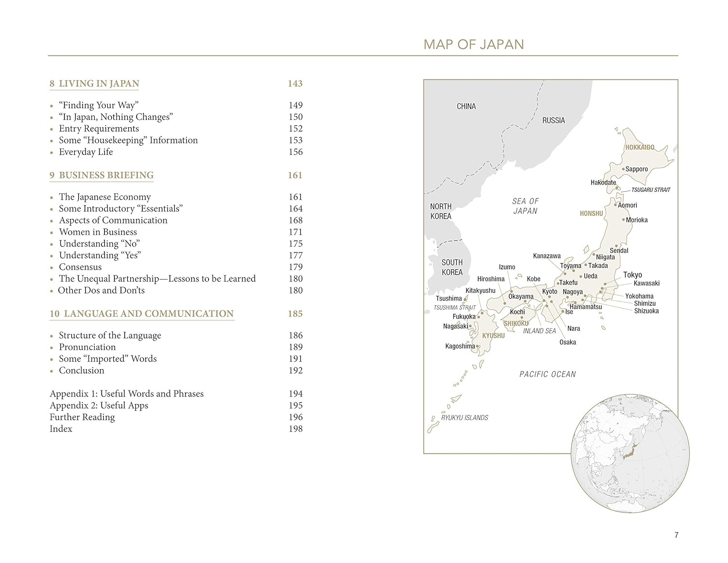Select the Sapporo city marker on the map
This screenshot has height=563, width=728.
(x=624, y=169)
